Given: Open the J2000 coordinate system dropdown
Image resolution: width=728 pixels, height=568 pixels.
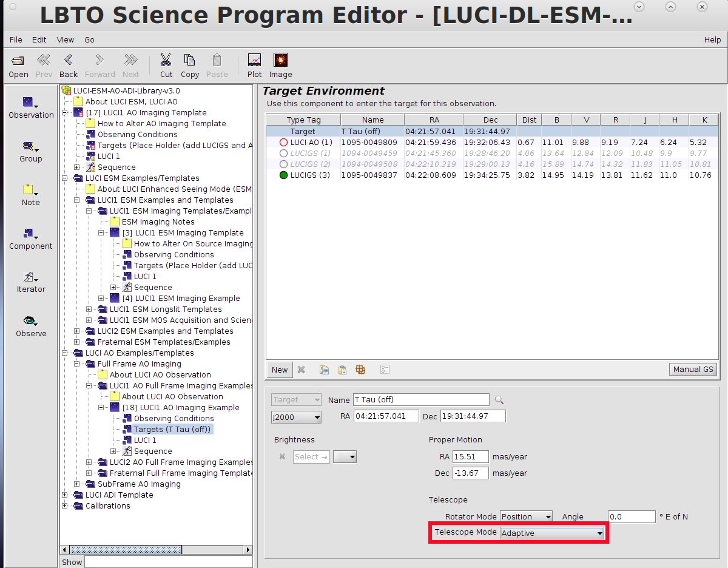Looking at the screenshot, I should [x=296, y=417].
